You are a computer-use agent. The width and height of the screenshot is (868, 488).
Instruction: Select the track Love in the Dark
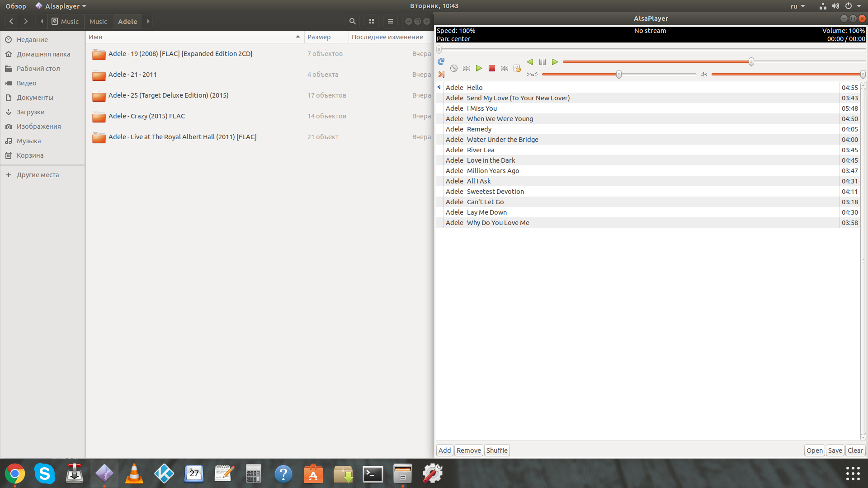647,160
